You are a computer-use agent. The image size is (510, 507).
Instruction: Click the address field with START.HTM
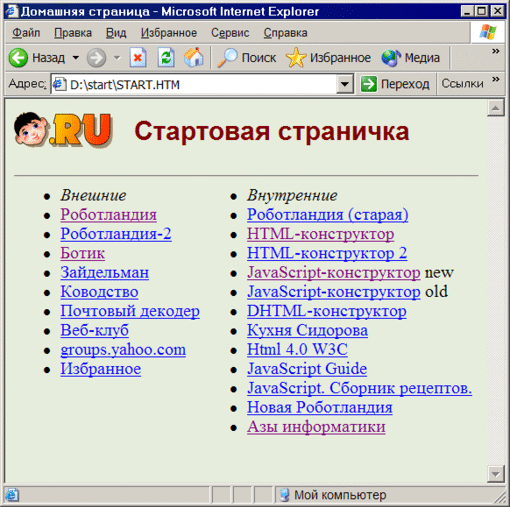193,84
